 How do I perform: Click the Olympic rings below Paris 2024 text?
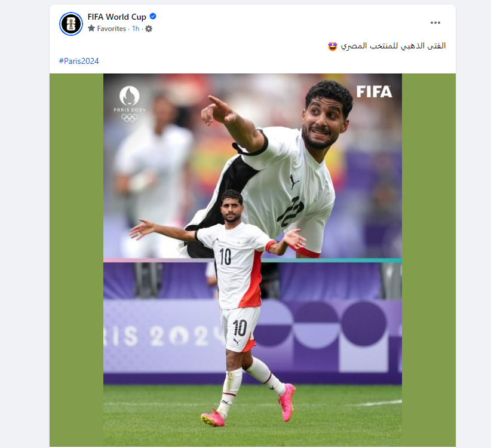130,118
